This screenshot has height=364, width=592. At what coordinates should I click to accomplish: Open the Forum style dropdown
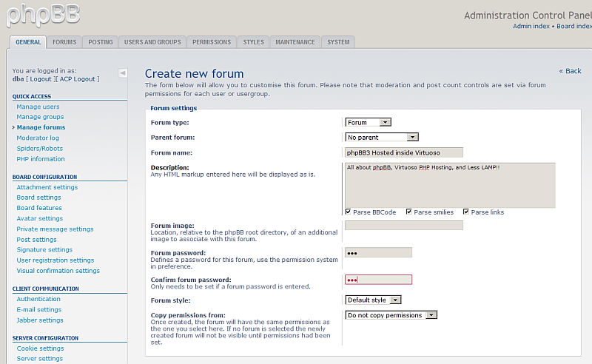coord(373,300)
